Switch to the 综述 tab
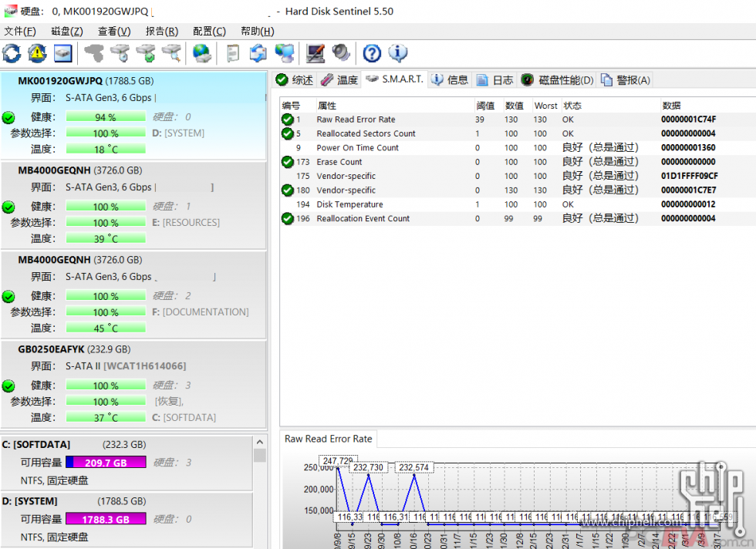756x549 pixels. 295,80
